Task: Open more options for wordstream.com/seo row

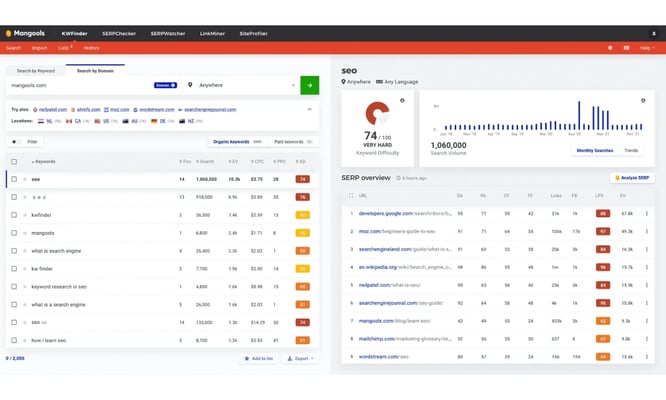Action: point(647,357)
